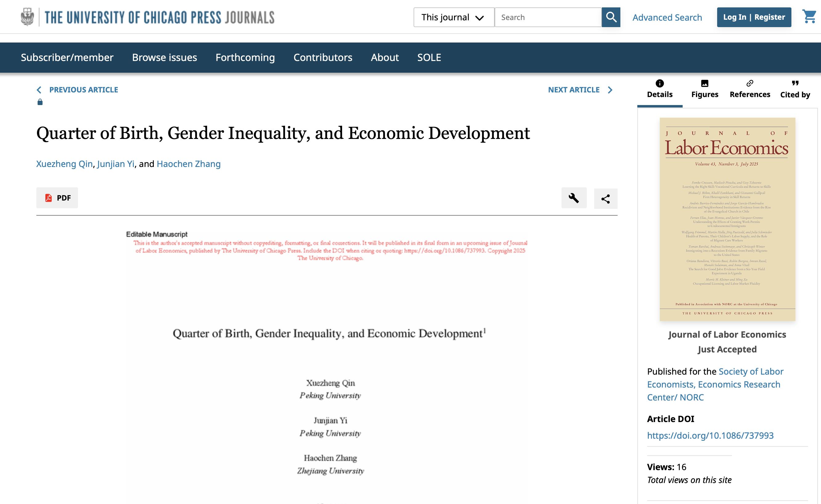This screenshot has height=504, width=821.
Task: Go to Next Article chevron
Action: (x=610, y=90)
